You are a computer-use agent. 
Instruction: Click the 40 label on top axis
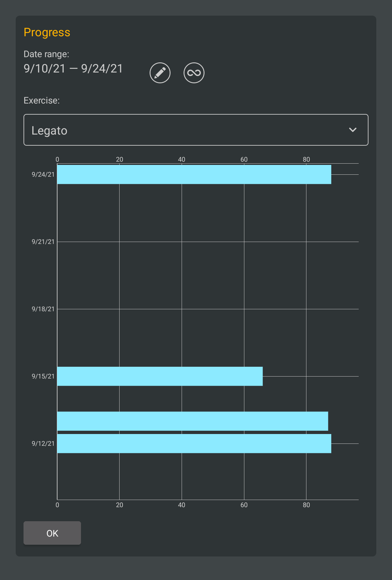click(x=182, y=159)
